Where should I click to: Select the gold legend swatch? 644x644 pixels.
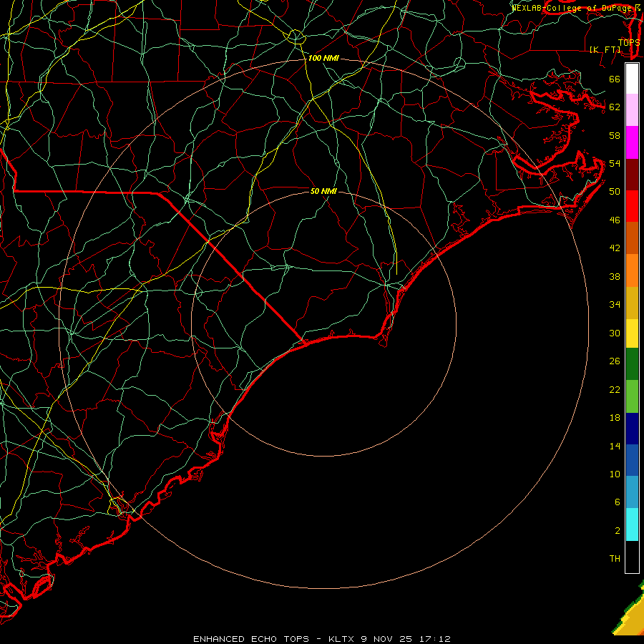[632, 303]
